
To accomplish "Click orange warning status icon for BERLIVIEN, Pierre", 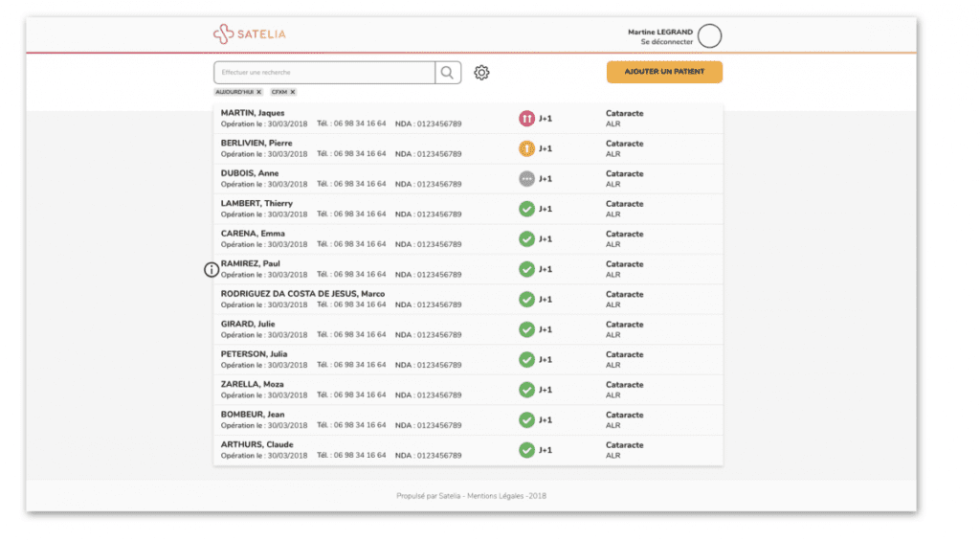I will click(526, 148).
